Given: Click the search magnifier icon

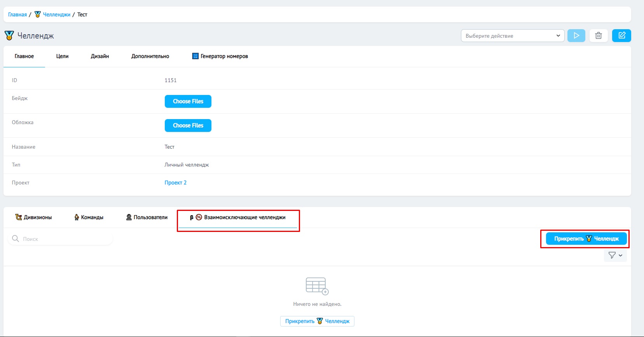Looking at the screenshot, I should click(16, 239).
